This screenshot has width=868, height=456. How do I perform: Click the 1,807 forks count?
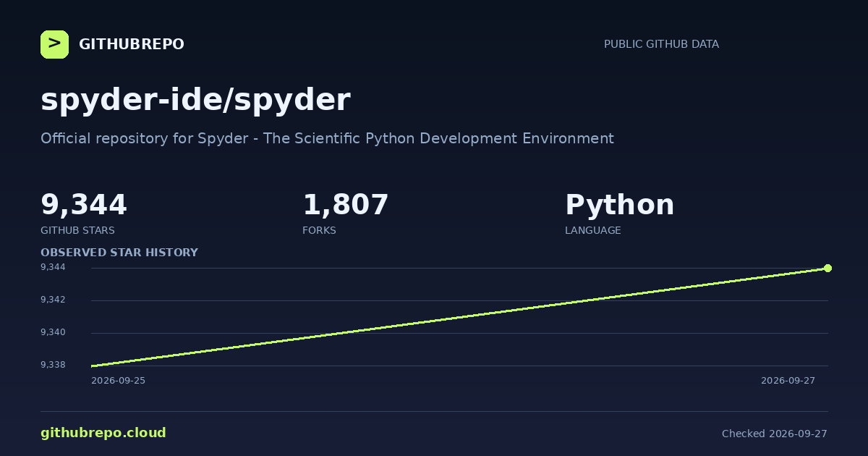346,205
